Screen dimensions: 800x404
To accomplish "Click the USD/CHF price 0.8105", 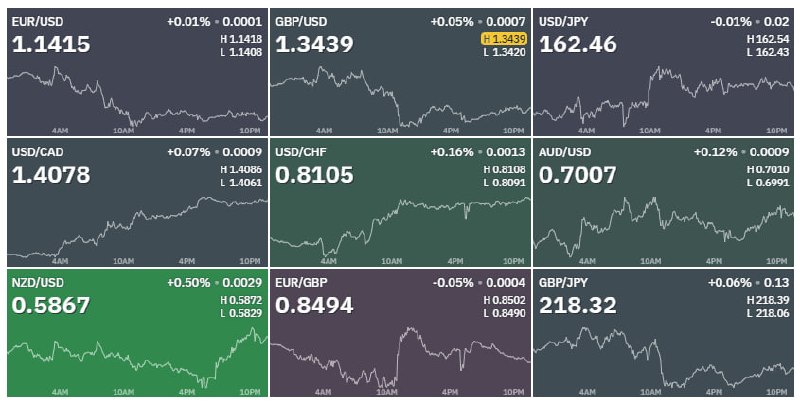I will 314,175.
